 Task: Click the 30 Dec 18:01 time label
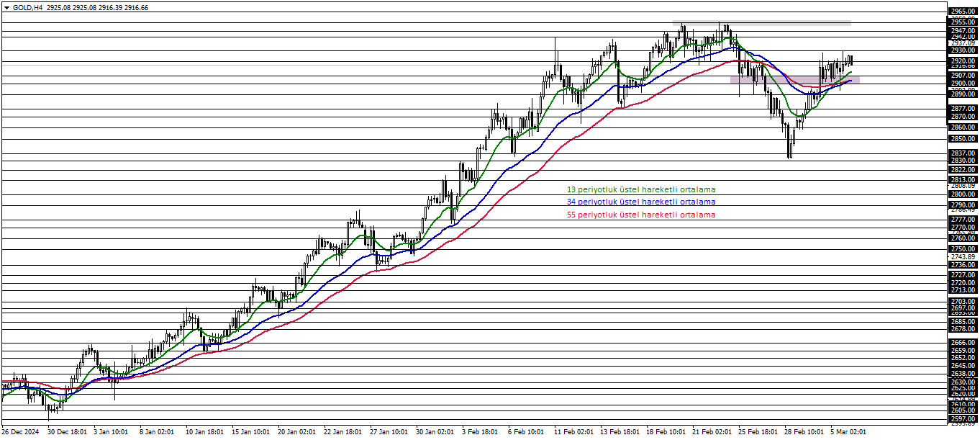(x=68, y=433)
